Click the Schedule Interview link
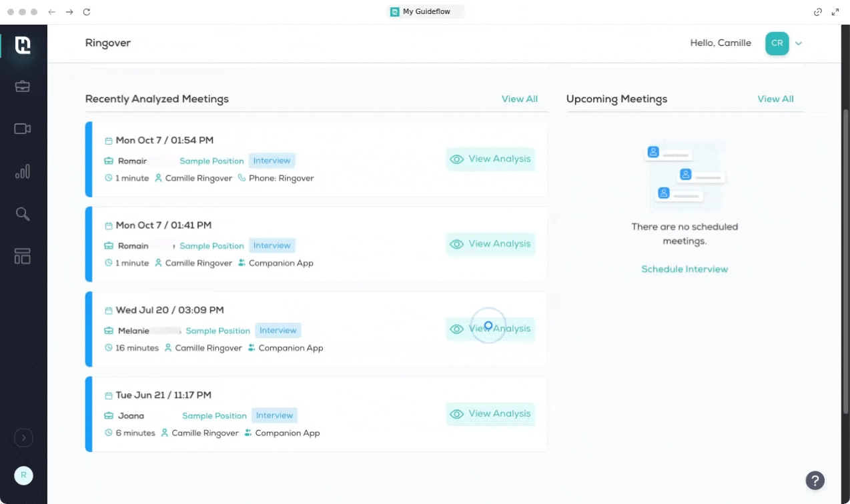Viewport: 850px width, 504px height. (685, 269)
